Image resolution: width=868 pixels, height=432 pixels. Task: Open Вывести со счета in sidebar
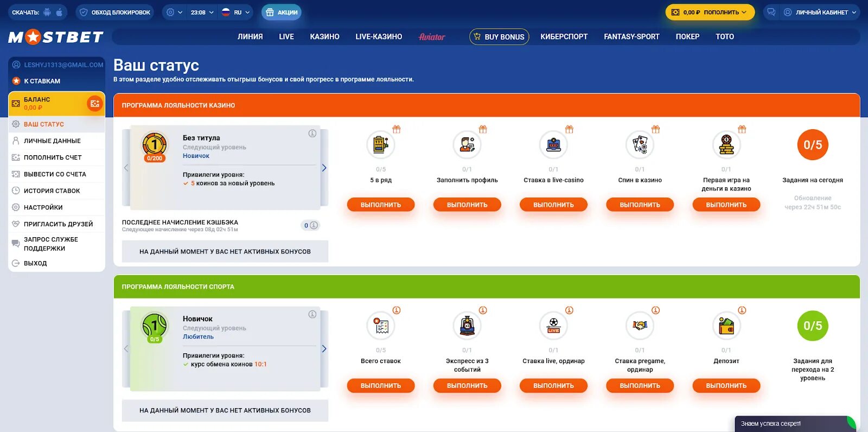pyautogui.click(x=56, y=174)
